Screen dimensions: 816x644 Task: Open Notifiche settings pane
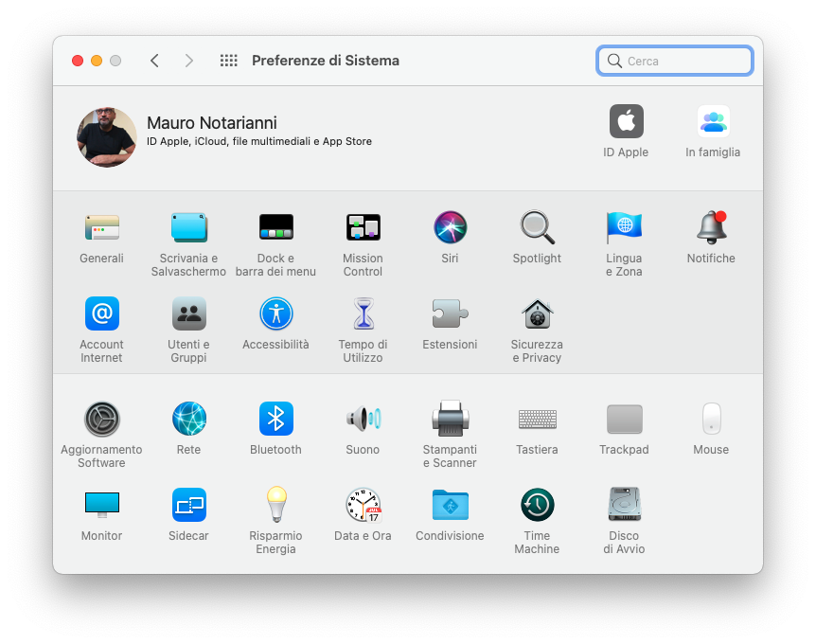point(711,227)
